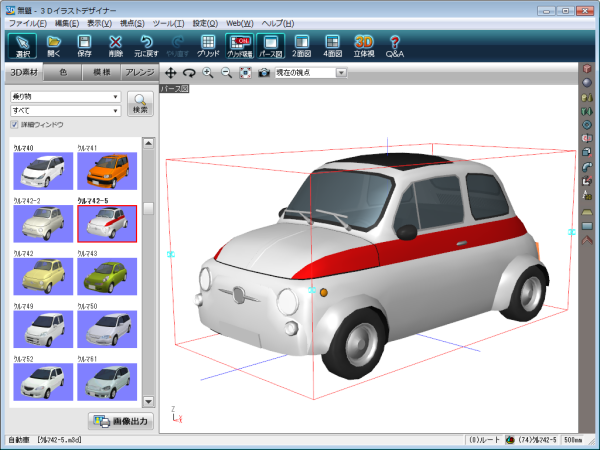Open the 現在の視点 viewpoint dropdown
The image size is (600, 450).
tap(343, 73)
